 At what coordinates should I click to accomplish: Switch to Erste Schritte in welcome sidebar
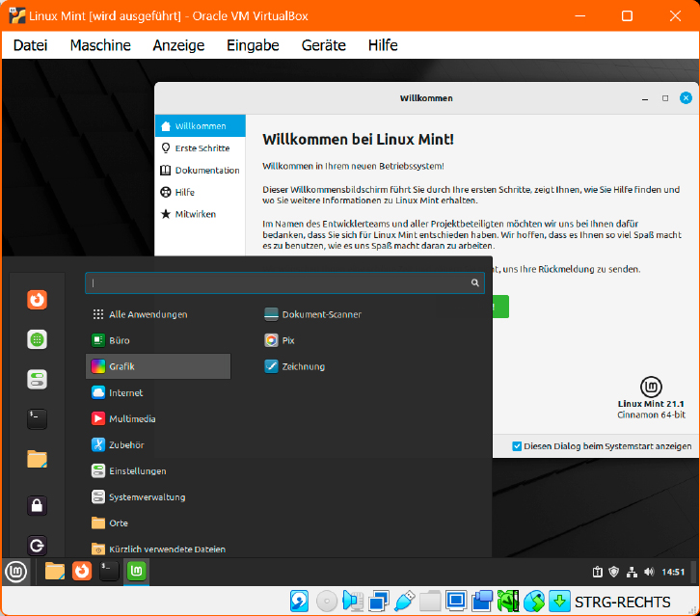[200, 148]
